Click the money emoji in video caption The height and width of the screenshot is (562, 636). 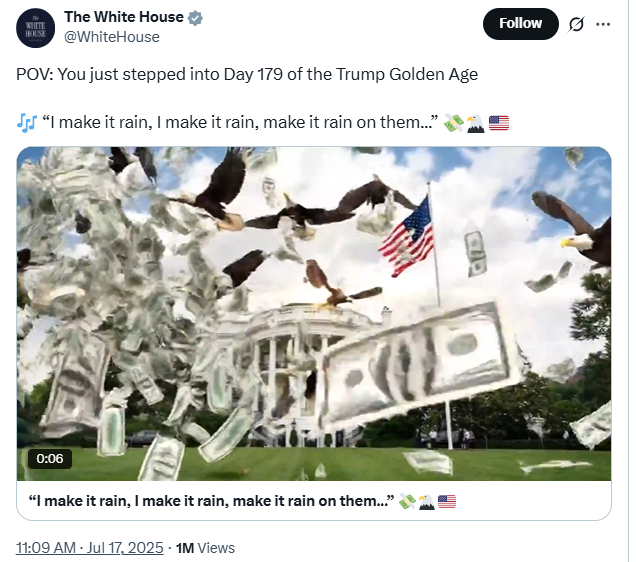coord(407,502)
